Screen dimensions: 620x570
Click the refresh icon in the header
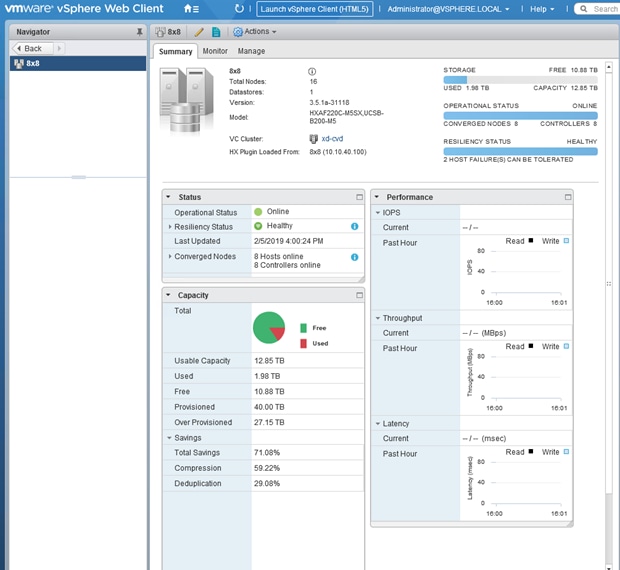point(239,9)
